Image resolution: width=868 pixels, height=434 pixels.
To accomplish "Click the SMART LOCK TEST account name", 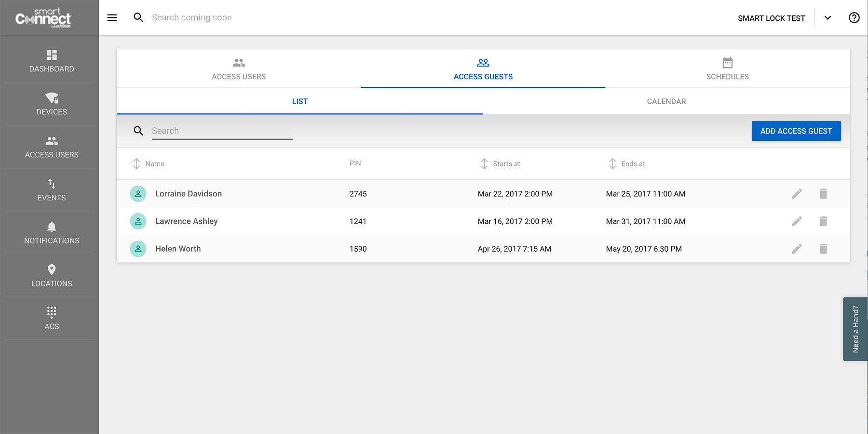I will point(771,18).
